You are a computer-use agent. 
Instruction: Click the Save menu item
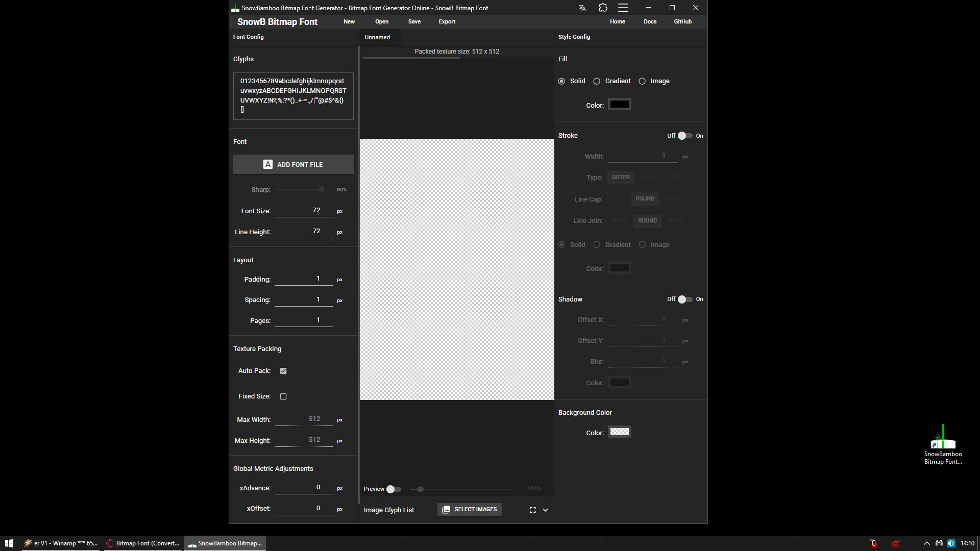pos(414,21)
